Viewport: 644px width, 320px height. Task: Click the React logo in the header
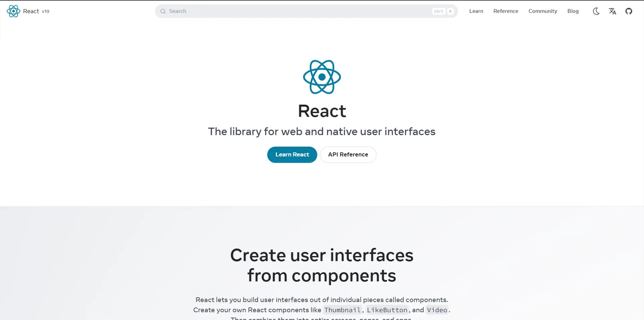click(x=13, y=11)
